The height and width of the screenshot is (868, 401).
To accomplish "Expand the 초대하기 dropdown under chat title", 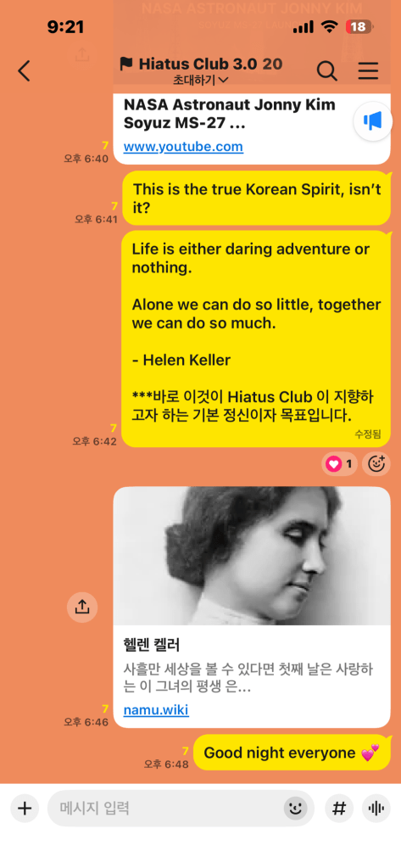I will [201, 80].
